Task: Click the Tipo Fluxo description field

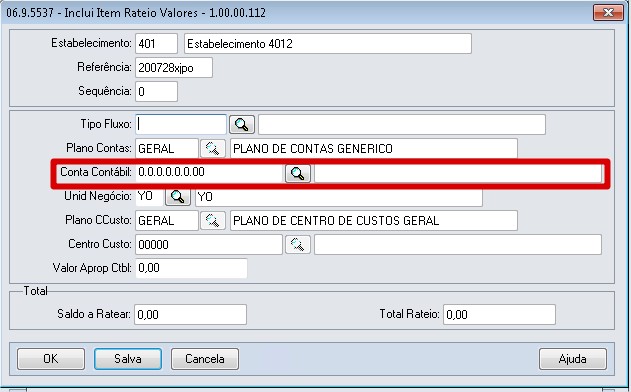Action: 402,124
